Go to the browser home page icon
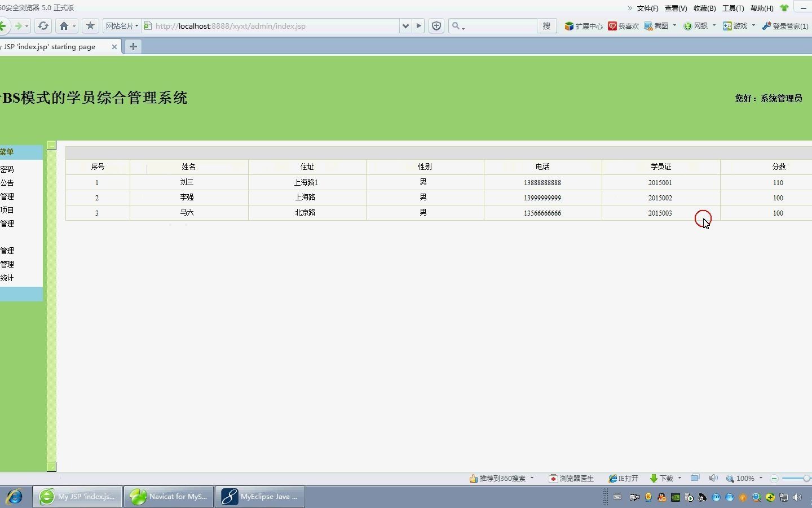Screen dimensions: 812x508 pyautogui.click(x=64, y=26)
